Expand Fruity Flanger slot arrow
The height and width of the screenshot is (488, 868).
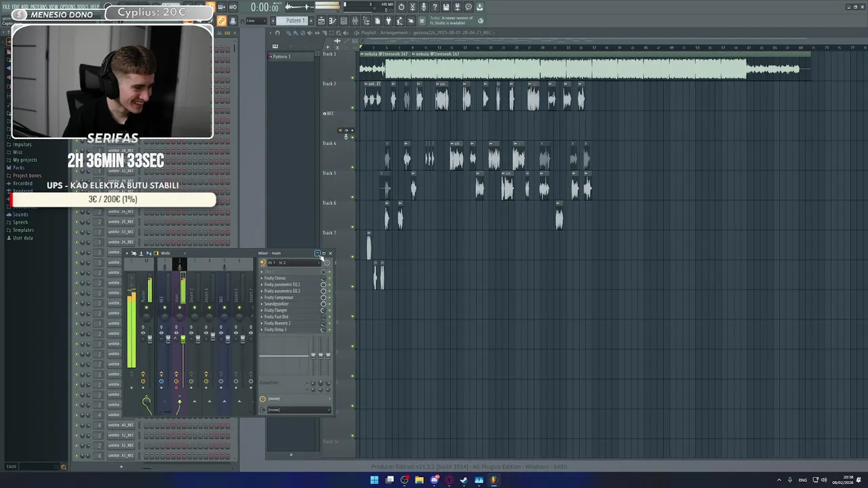[262, 310]
